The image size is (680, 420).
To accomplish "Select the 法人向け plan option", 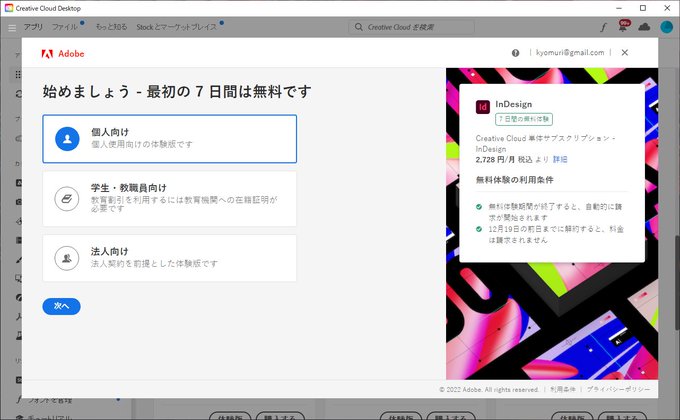I will tap(170, 258).
